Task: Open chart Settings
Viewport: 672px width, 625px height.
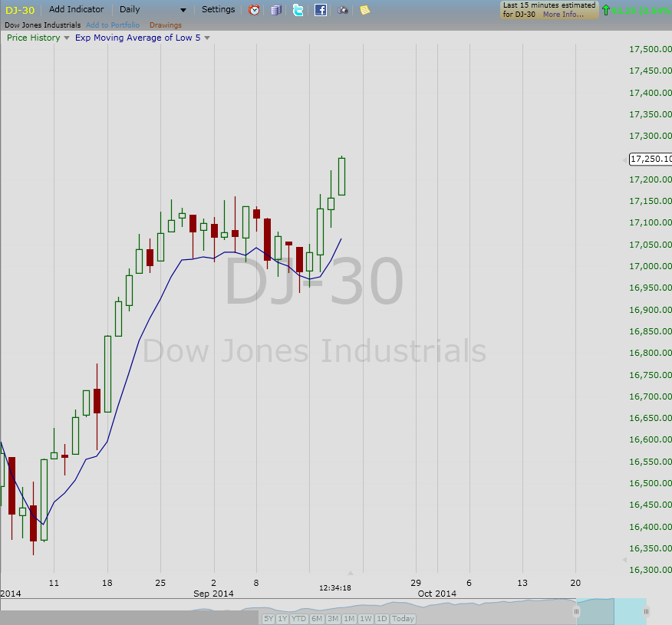Action: click(218, 9)
